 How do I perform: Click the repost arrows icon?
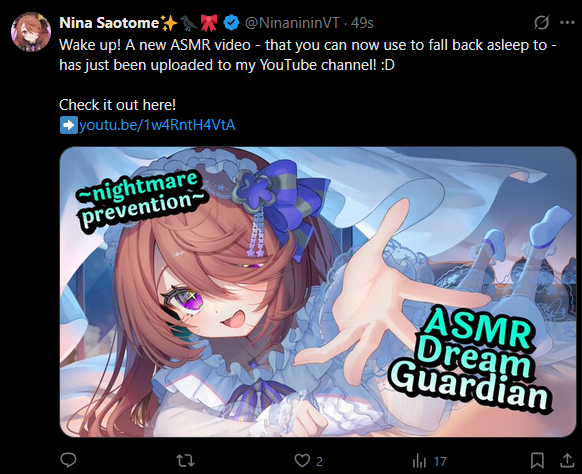coord(185,461)
